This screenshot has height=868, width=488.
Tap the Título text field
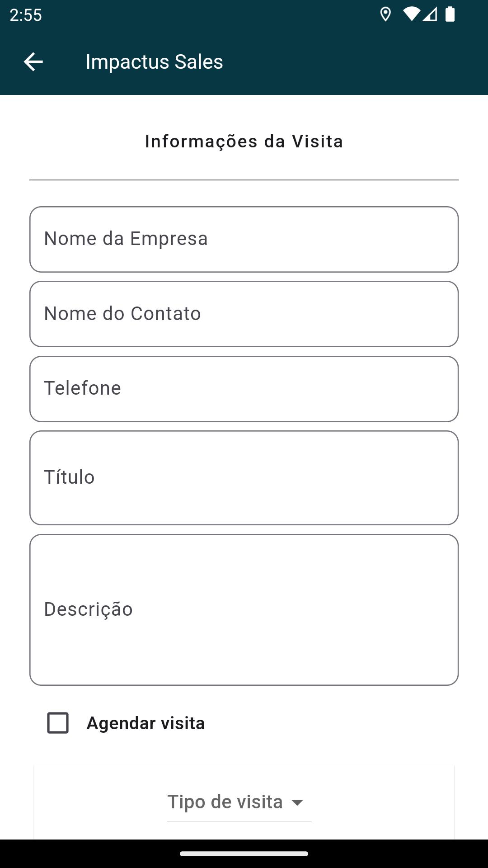[244, 478]
